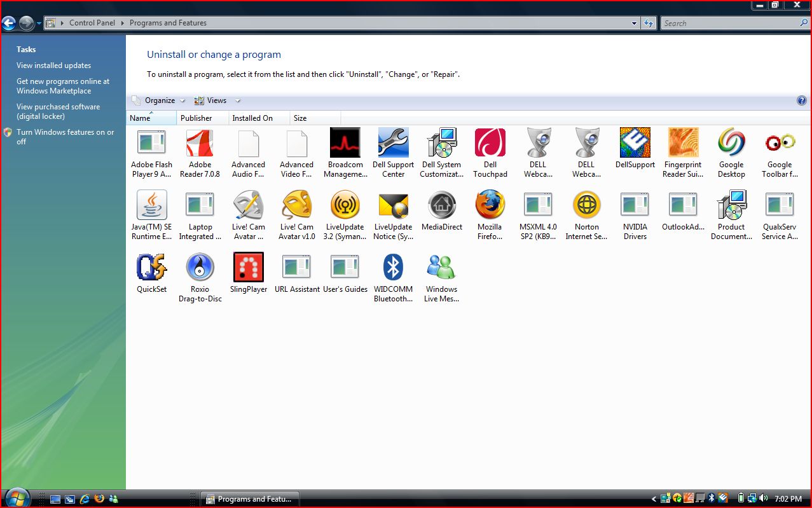
Task: Select MSXML 4.0 SP2 entry
Action: (x=538, y=216)
